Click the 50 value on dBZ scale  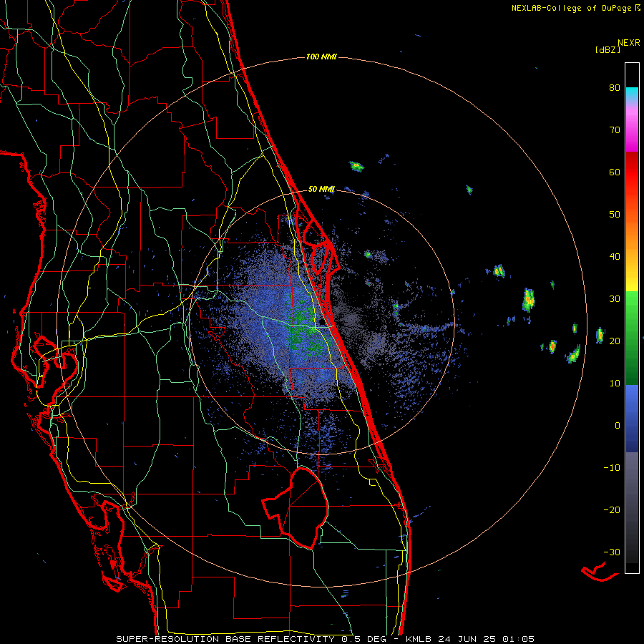[x=615, y=215]
